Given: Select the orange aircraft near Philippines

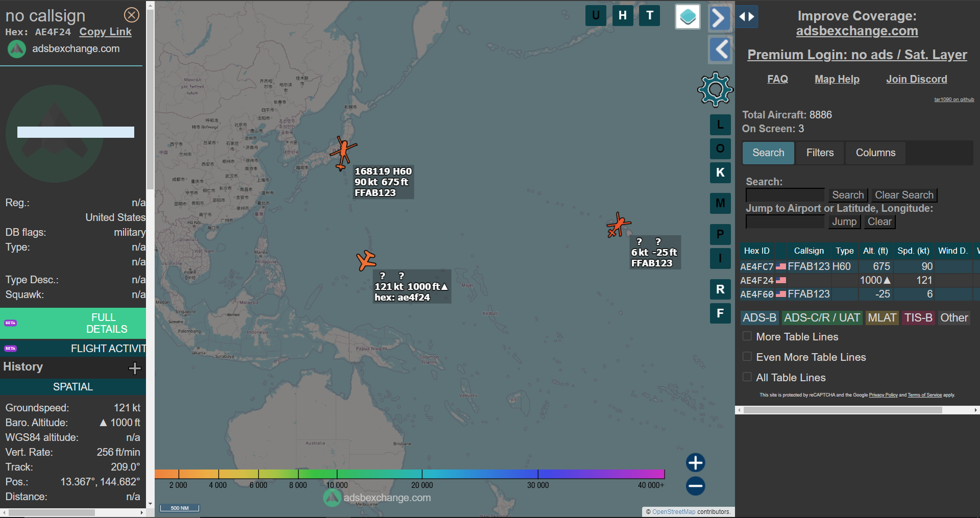Looking at the screenshot, I should [x=366, y=260].
